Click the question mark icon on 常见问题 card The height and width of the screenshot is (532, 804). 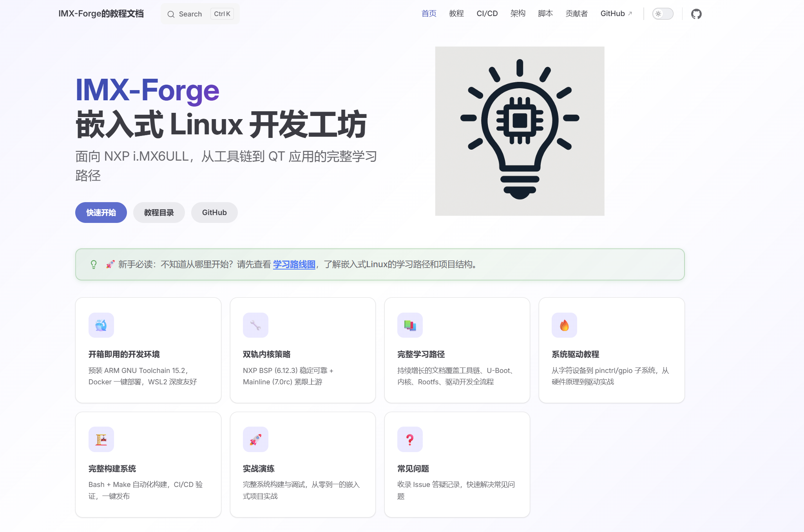click(410, 439)
